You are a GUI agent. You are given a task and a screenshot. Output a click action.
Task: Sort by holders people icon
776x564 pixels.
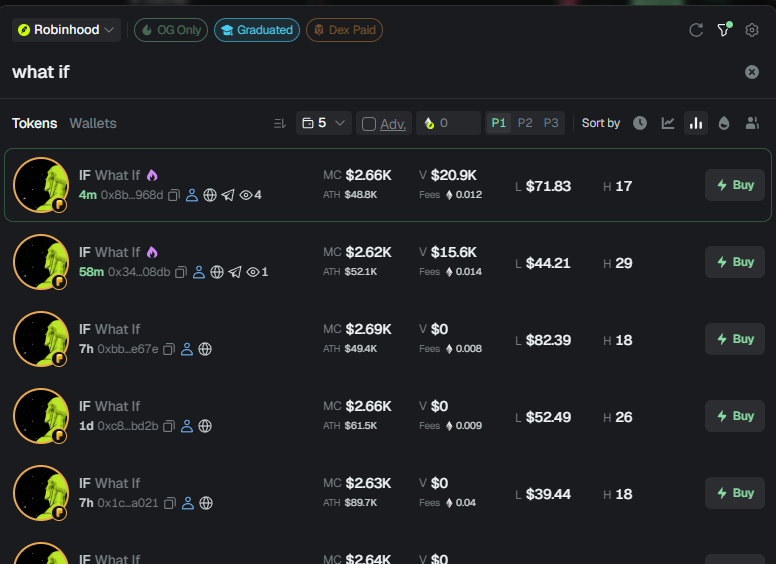click(752, 123)
